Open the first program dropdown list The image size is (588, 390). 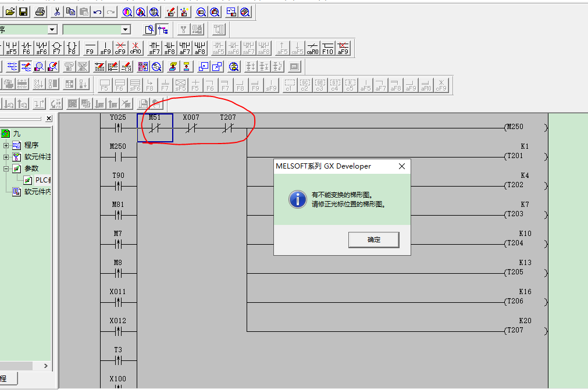52,30
